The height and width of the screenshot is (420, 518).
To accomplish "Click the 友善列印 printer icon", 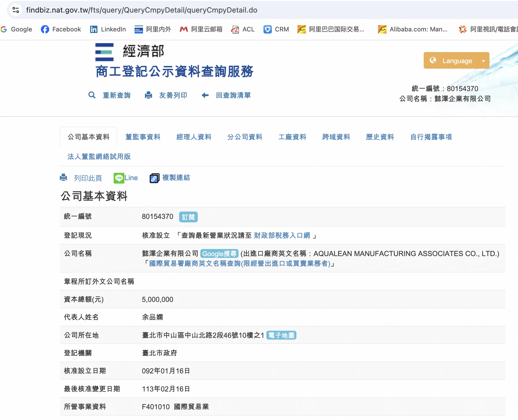I will (148, 95).
